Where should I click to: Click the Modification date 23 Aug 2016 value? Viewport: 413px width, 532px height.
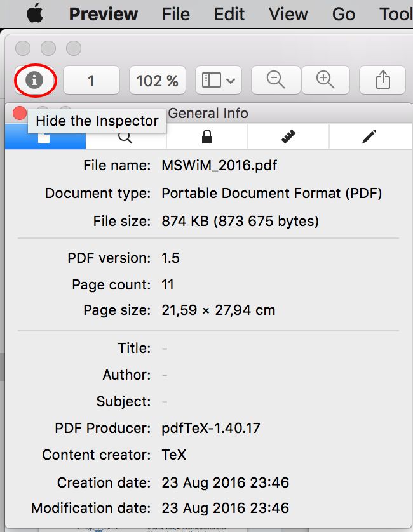click(x=225, y=509)
